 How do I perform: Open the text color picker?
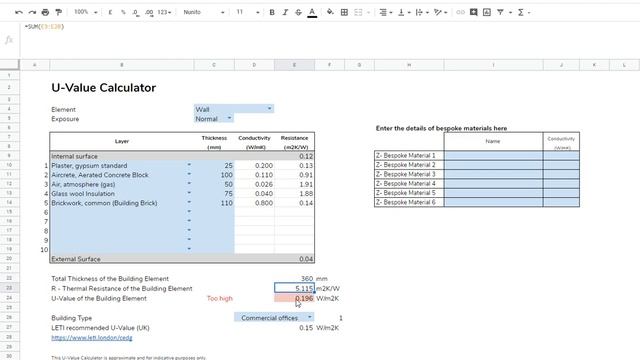pyautogui.click(x=312, y=12)
